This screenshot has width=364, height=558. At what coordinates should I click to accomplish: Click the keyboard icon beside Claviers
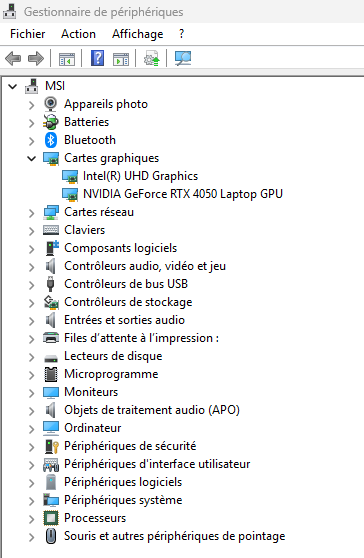51,230
